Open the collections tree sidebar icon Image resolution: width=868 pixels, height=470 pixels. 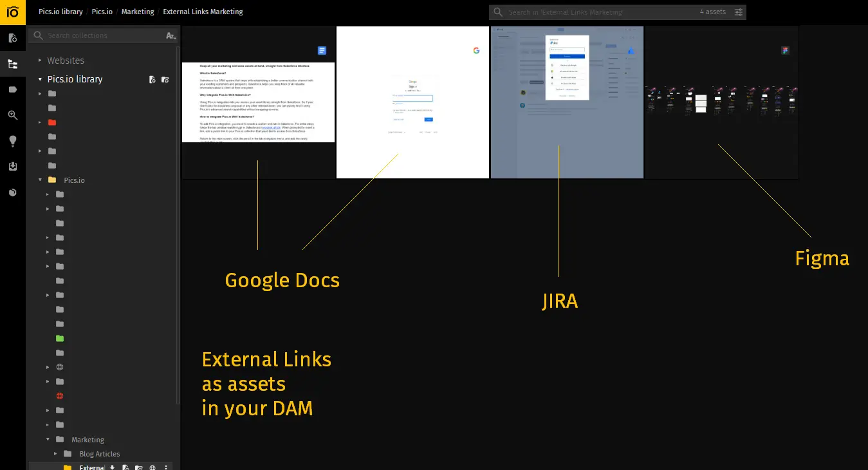[x=12, y=64]
